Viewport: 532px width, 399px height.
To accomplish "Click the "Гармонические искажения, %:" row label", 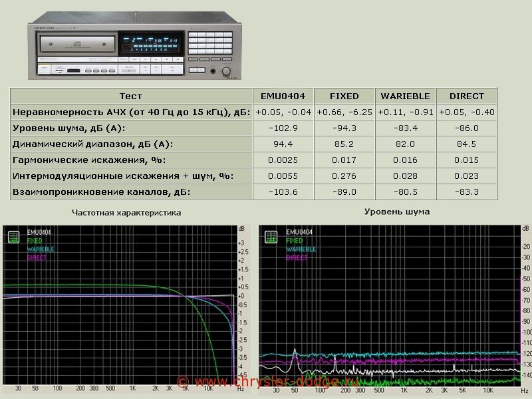I will tap(131, 160).
